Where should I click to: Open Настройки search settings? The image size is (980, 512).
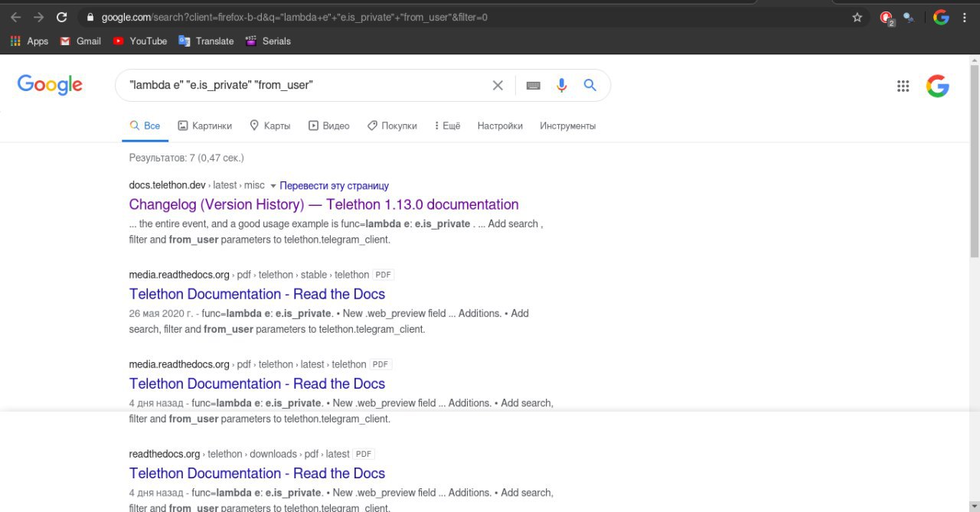point(500,126)
